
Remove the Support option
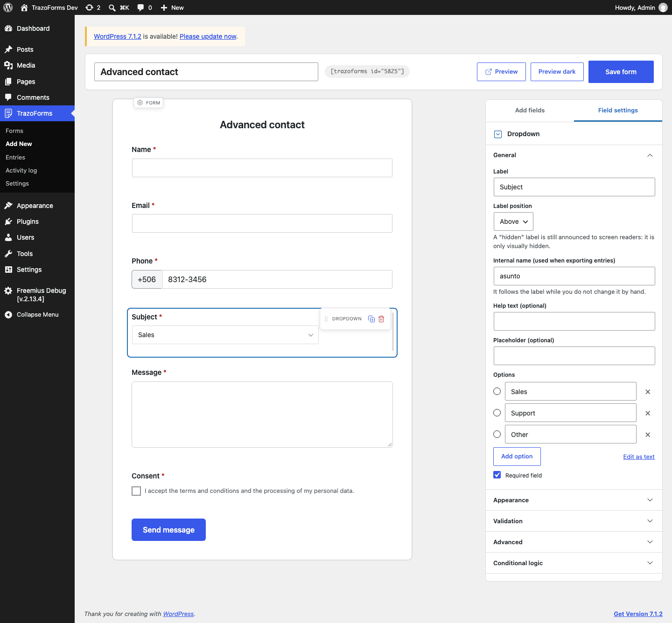[648, 413]
